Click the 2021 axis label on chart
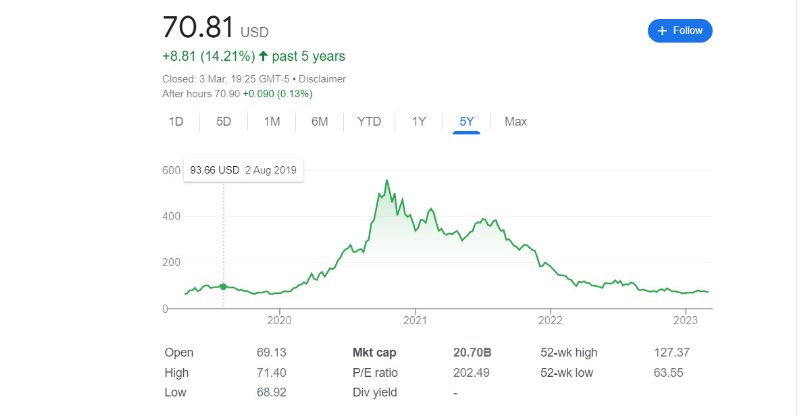This screenshot has height=416, width=806. [415, 321]
